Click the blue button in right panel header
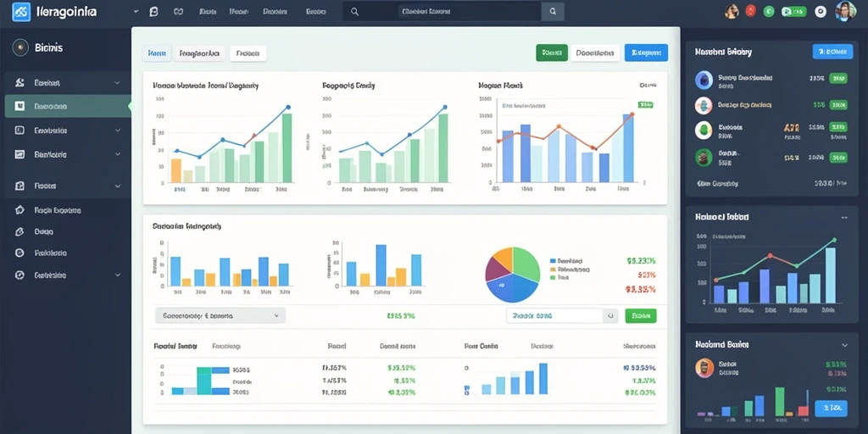The image size is (868, 434). (832, 52)
